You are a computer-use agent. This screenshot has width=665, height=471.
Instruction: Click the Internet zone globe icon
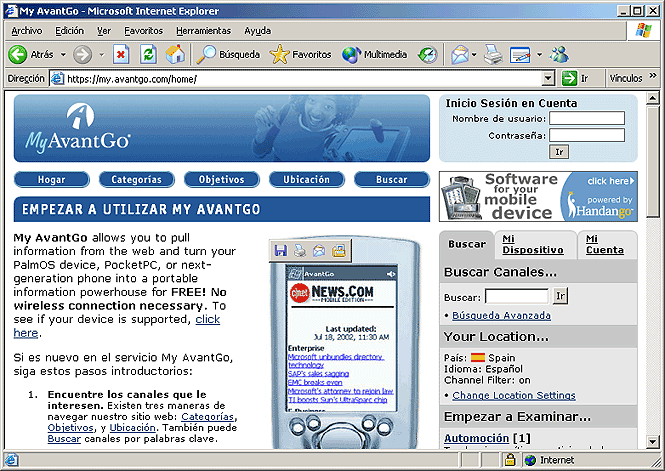[x=530, y=460]
